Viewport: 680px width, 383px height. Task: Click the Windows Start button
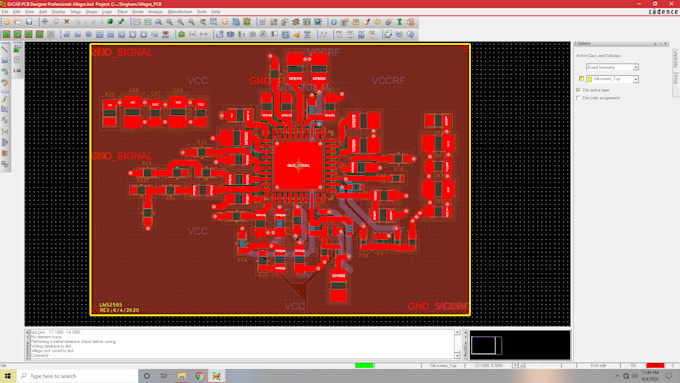(x=8, y=376)
